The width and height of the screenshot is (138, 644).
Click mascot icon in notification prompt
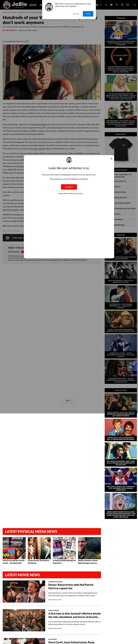[49, 7]
